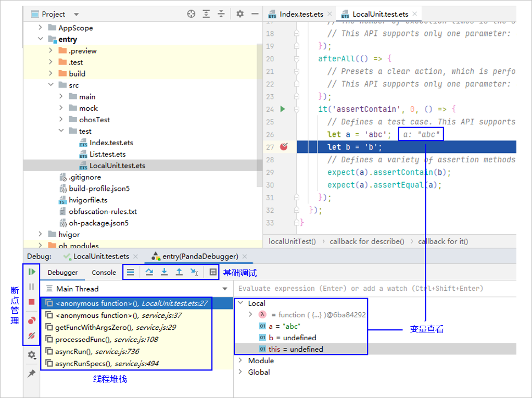Open List.test.ets in the project tree

click(107, 154)
